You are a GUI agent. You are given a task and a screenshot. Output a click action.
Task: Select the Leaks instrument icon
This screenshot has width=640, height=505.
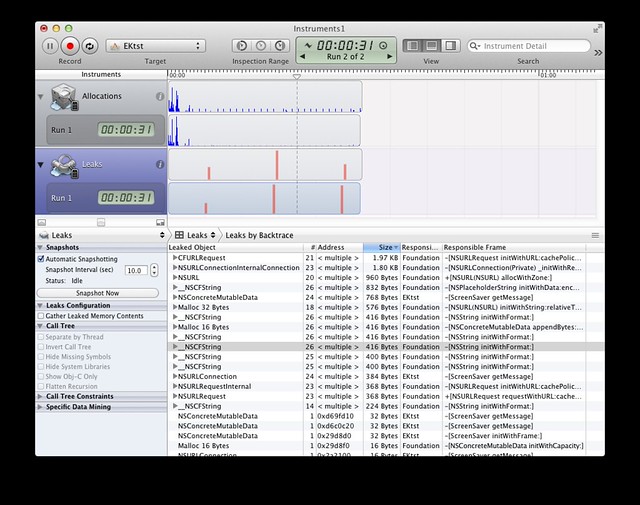point(64,165)
